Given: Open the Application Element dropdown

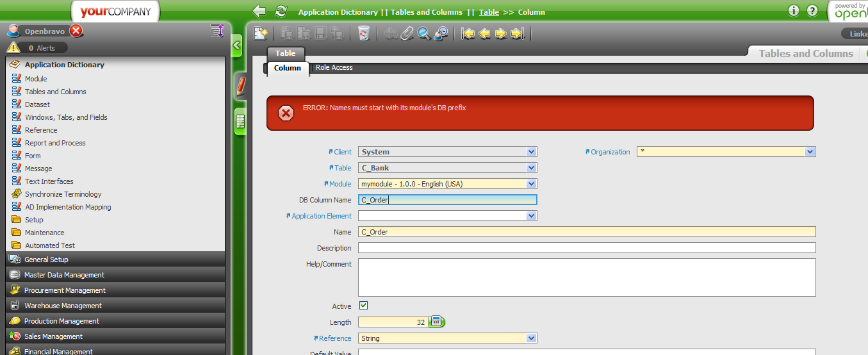Looking at the screenshot, I should click(531, 216).
